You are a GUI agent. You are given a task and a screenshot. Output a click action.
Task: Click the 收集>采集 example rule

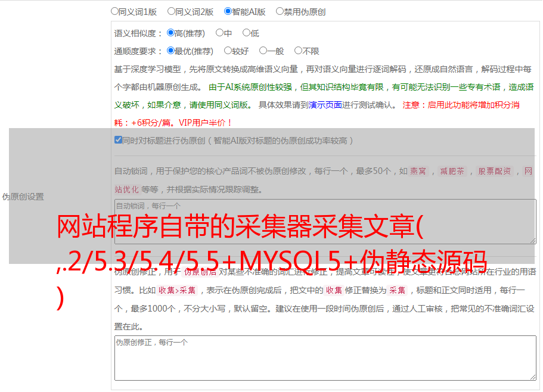point(177,290)
